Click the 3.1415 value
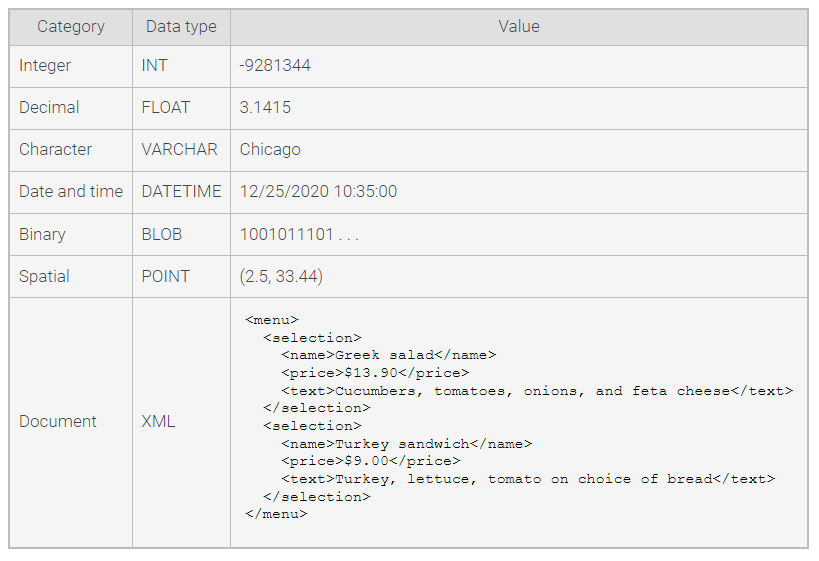Image resolution: width=819 pixels, height=561 pixels. coord(265,108)
